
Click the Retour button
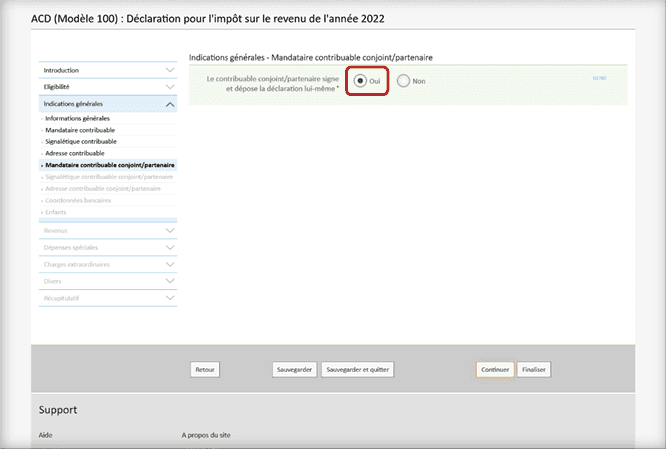[205, 369]
